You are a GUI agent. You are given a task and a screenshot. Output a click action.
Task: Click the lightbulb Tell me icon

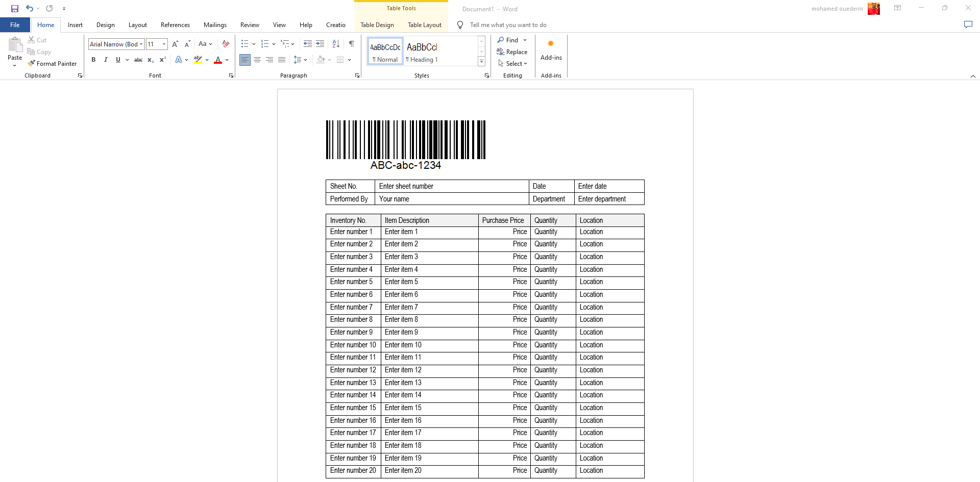[460, 25]
